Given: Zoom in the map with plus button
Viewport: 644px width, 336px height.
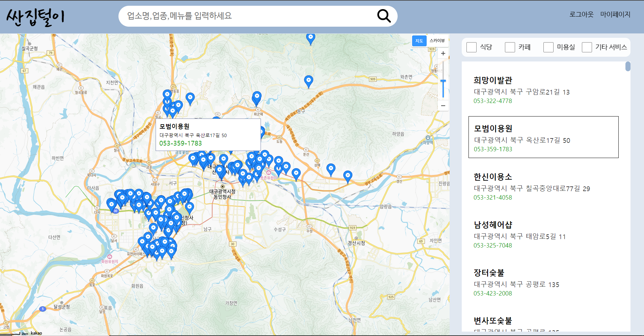Looking at the screenshot, I should pyautogui.click(x=443, y=53).
